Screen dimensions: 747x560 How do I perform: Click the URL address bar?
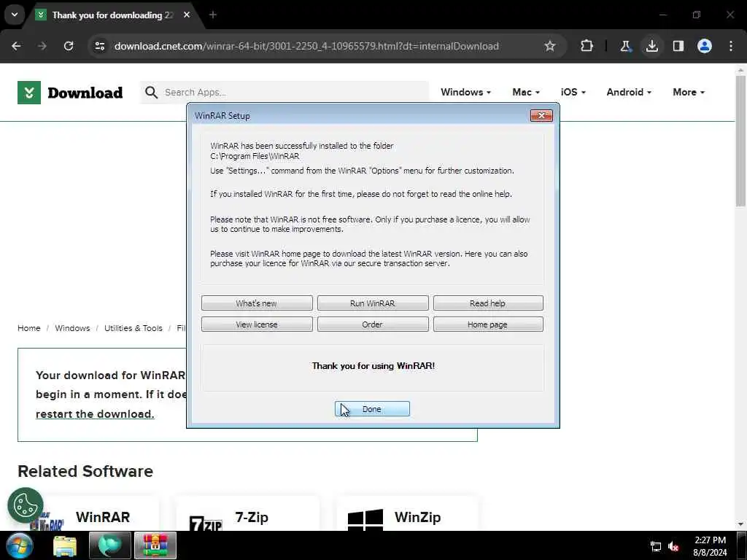coord(306,46)
